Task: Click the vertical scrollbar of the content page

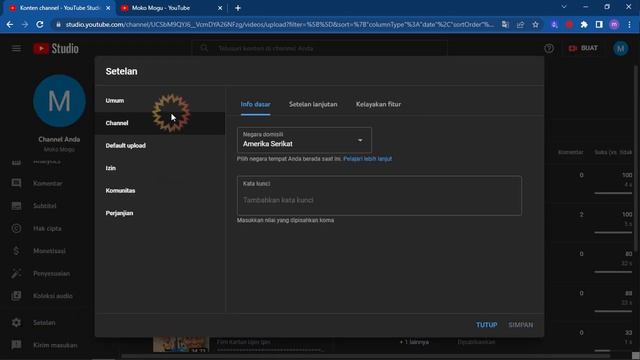Action: pyautogui.click(x=636, y=159)
